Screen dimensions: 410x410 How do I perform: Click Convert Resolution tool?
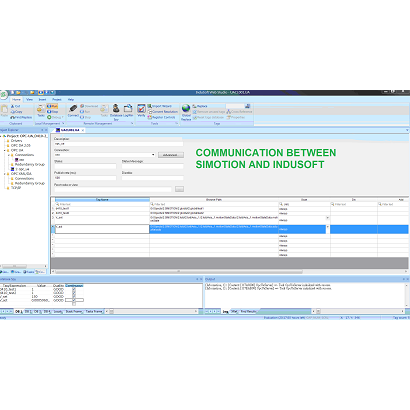163,112
